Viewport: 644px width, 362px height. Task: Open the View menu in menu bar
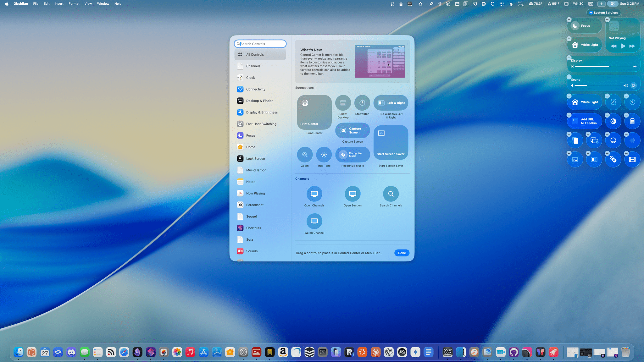[x=88, y=4]
